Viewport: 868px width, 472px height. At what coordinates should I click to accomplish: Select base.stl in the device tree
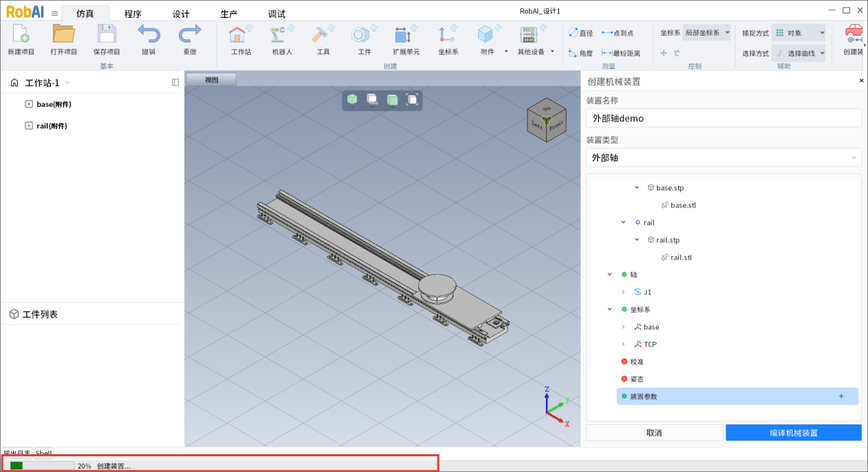(x=683, y=205)
